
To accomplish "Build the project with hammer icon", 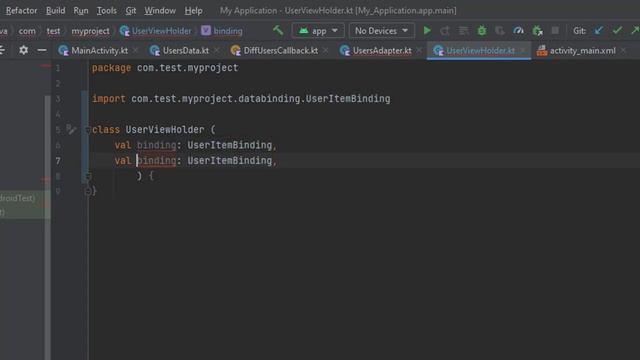I will 278,31.
